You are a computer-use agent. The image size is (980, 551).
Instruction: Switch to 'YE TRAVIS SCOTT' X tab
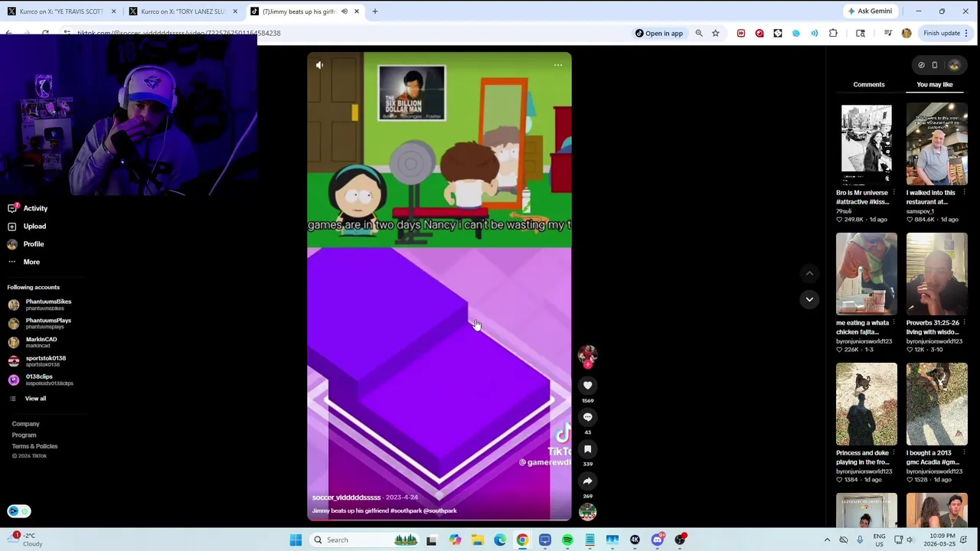coord(61,11)
